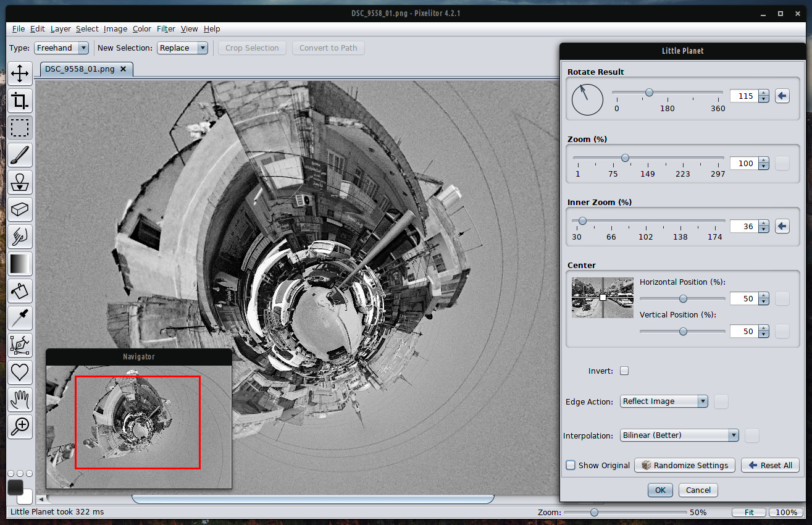Decrease Horizontal Position with spinner down arrow
Viewport: 812px width, 525px height.
click(x=764, y=302)
